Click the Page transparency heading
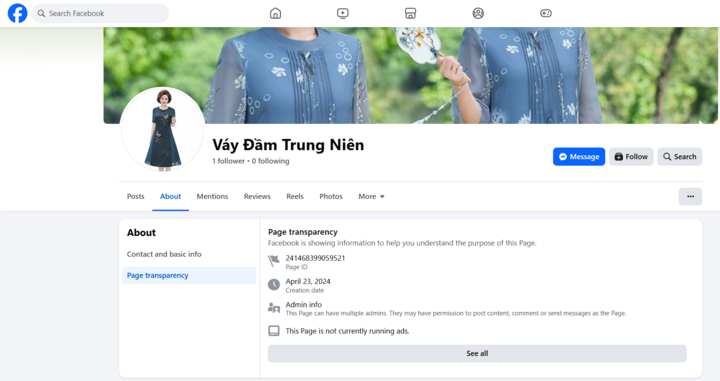The height and width of the screenshot is (381, 720). 303,232
